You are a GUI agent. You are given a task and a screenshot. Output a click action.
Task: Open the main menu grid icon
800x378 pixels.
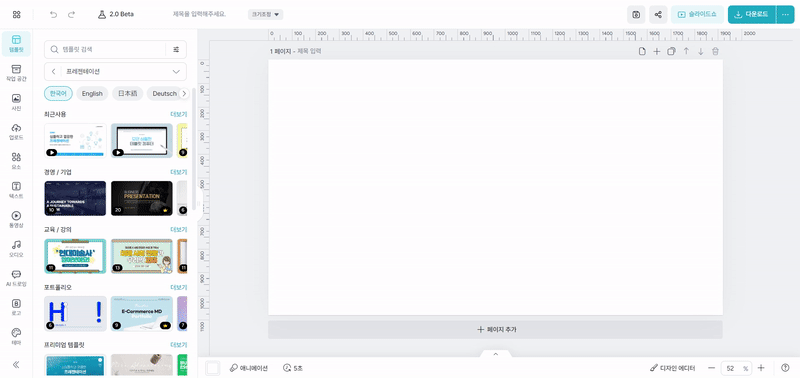(16, 14)
